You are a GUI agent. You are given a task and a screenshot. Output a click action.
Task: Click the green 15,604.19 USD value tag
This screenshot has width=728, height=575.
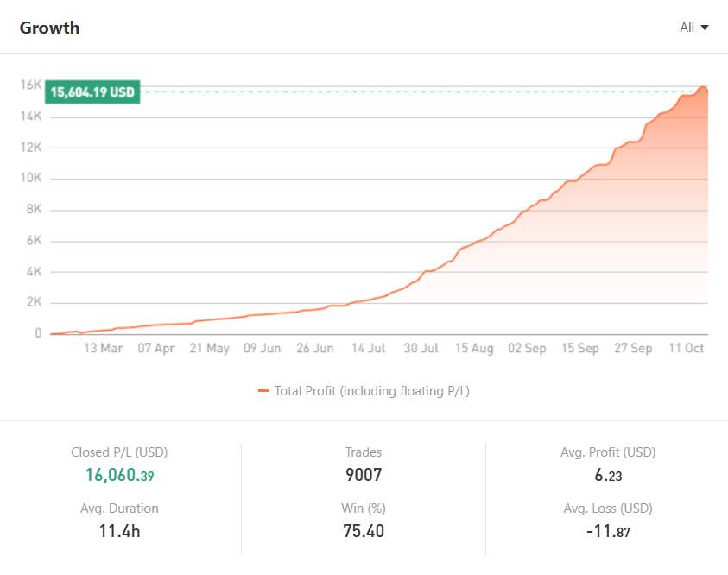click(93, 92)
